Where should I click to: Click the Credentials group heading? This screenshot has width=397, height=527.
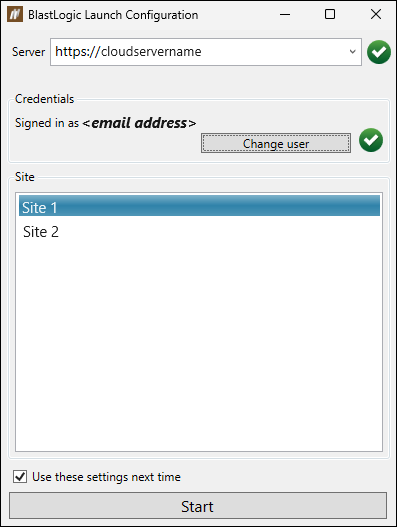(44, 99)
